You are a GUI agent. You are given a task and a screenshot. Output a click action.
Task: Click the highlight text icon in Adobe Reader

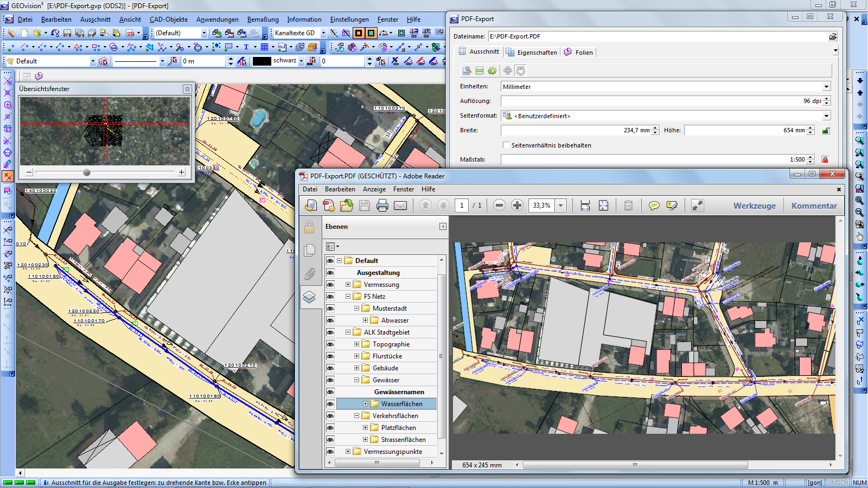(x=672, y=206)
